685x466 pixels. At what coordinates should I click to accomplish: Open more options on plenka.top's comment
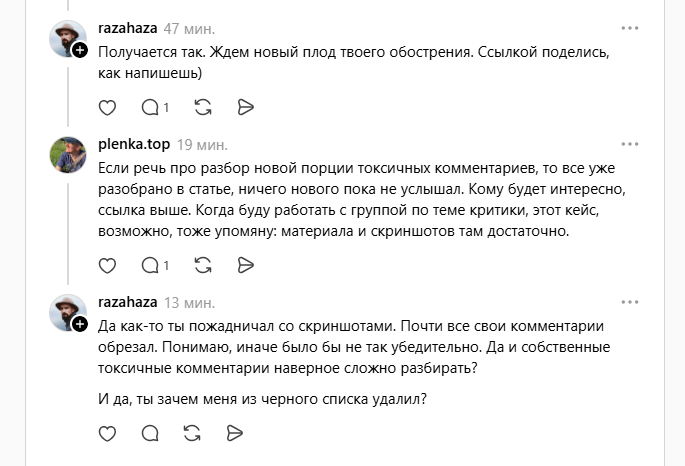point(629,144)
